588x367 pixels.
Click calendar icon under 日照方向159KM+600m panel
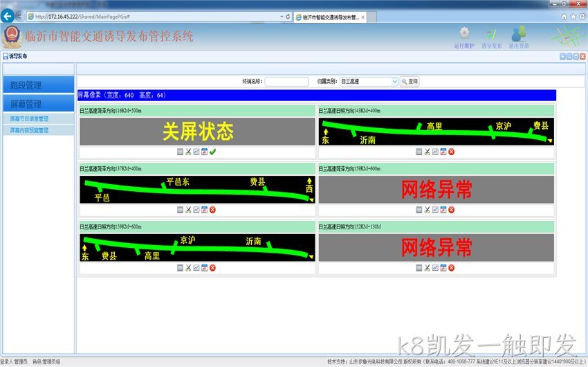point(204,268)
